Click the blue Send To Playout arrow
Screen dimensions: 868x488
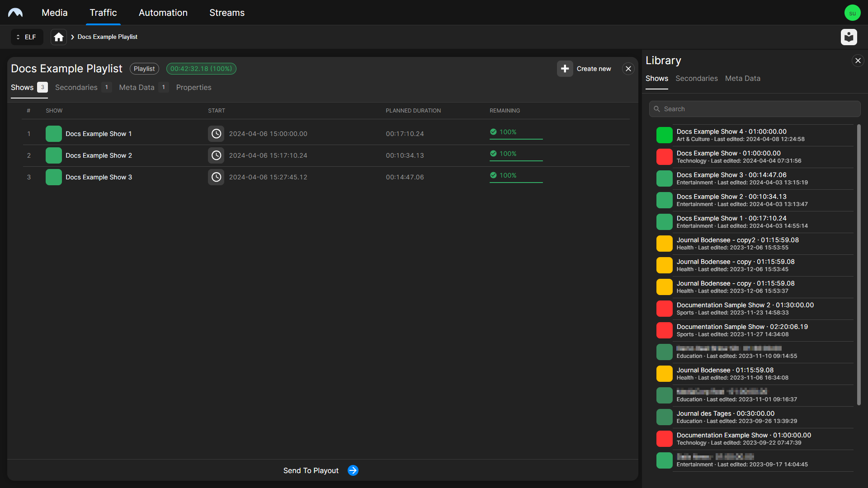click(x=353, y=470)
